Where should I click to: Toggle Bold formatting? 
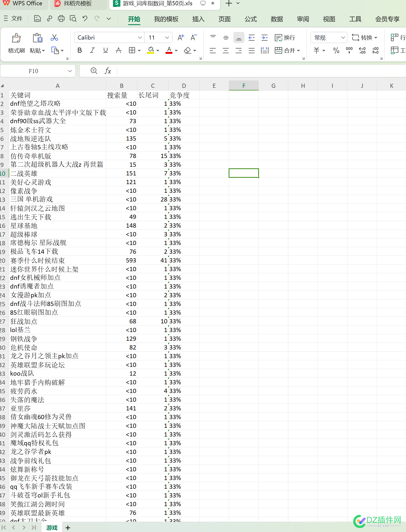point(79,50)
